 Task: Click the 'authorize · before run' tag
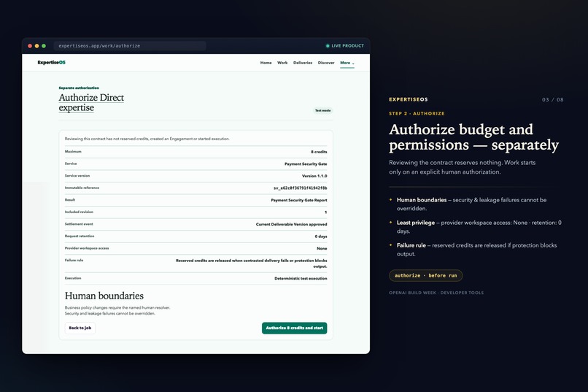[425, 276]
